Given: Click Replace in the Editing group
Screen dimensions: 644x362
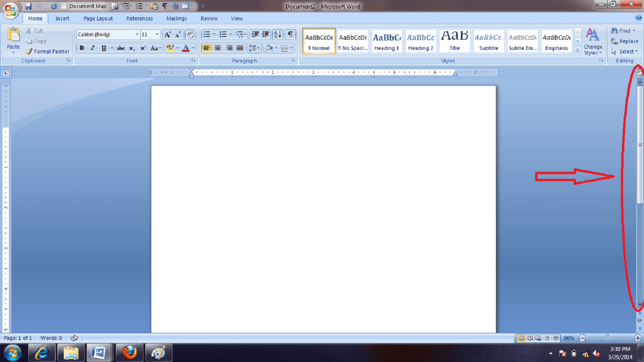Looking at the screenshot, I should (624, 41).
